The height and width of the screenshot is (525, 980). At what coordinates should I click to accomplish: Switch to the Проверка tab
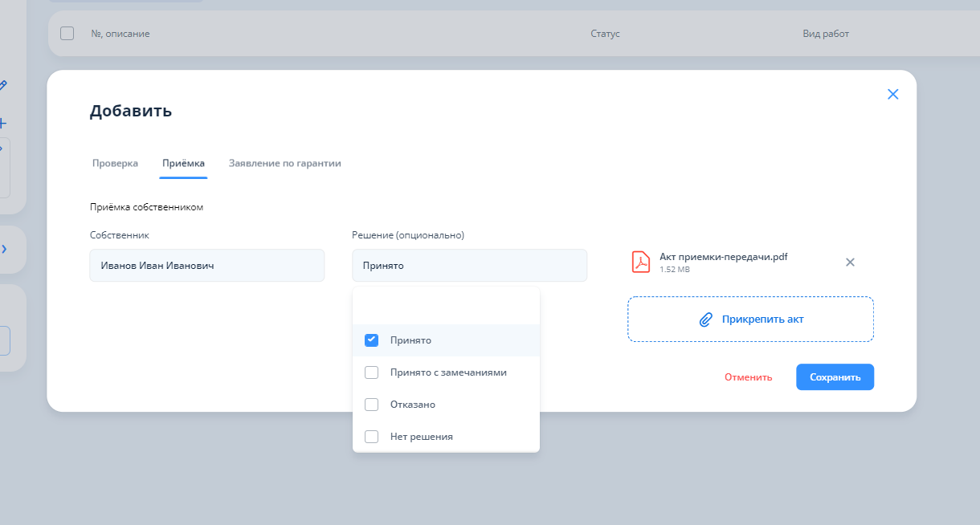tap(115, 163)
